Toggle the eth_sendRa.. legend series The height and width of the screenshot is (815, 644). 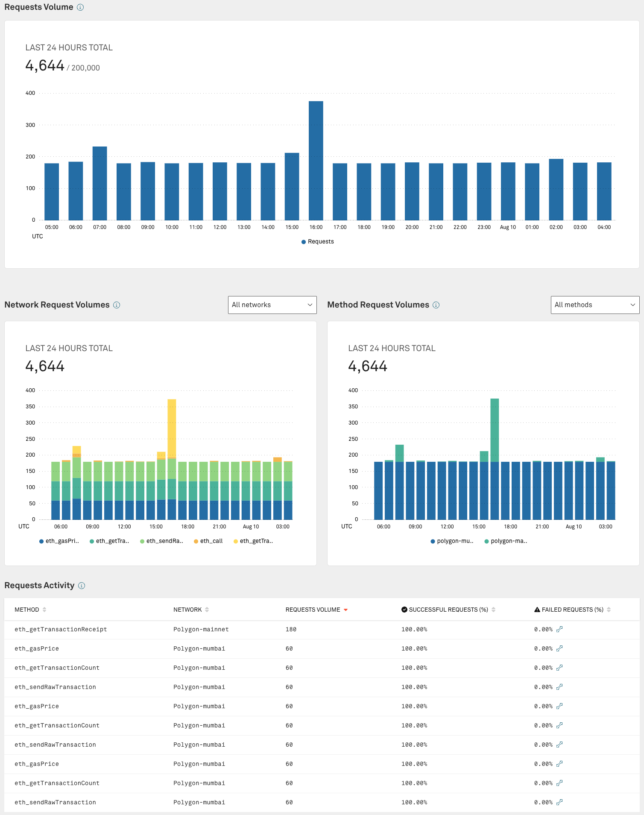pos(162,541)
